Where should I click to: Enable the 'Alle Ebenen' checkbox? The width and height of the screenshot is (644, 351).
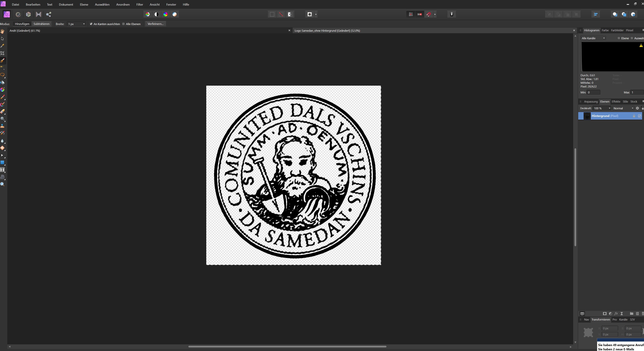[x=123, y=24]
